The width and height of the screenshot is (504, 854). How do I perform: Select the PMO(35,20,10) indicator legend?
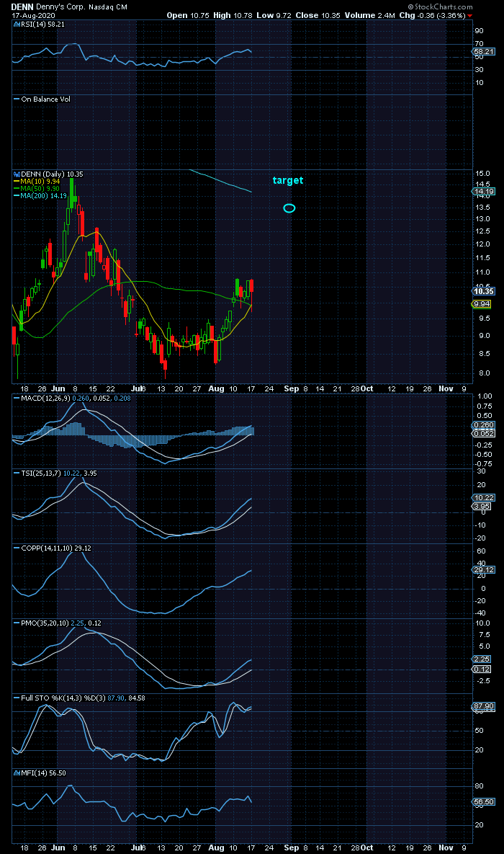57,623
